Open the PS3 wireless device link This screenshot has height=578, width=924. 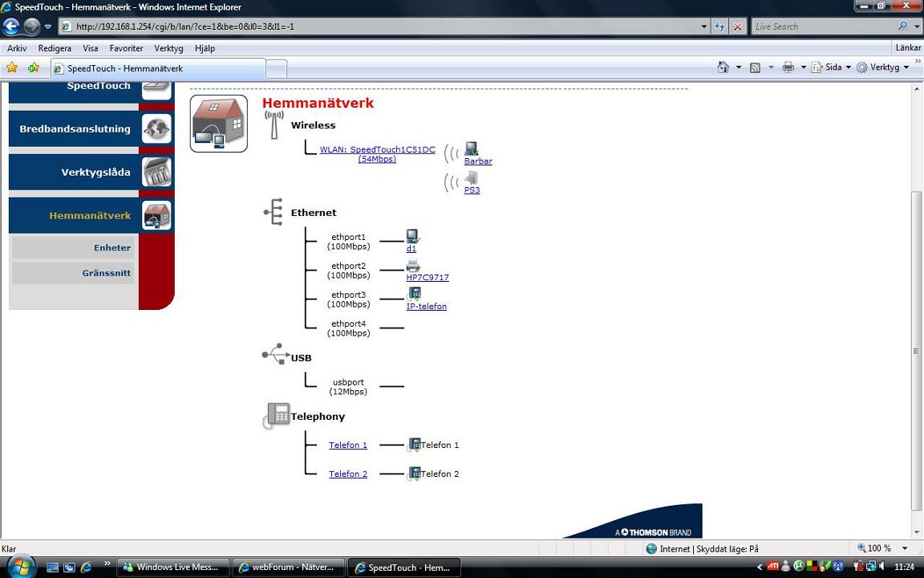(x=472, y=190)
